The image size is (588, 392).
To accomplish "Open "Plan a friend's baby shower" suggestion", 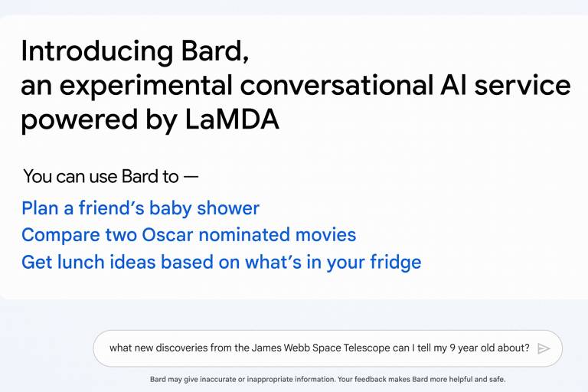I will (140, 208).
